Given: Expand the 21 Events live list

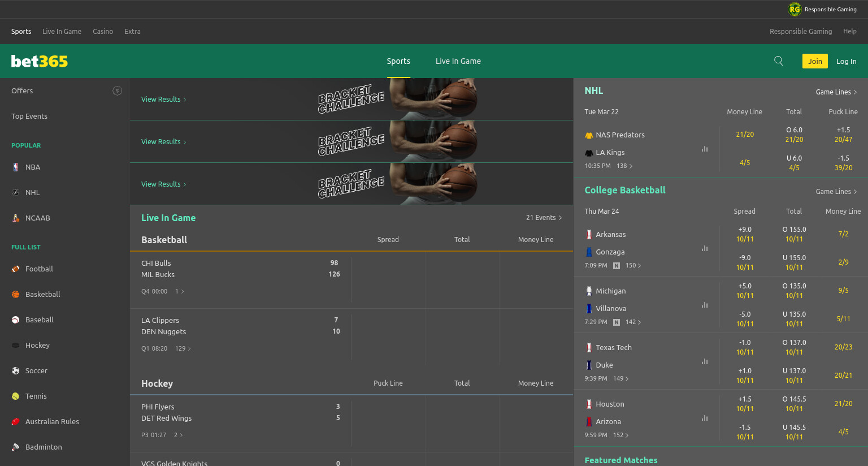Looking at the screenshot, I should click(x=544, y=218).
